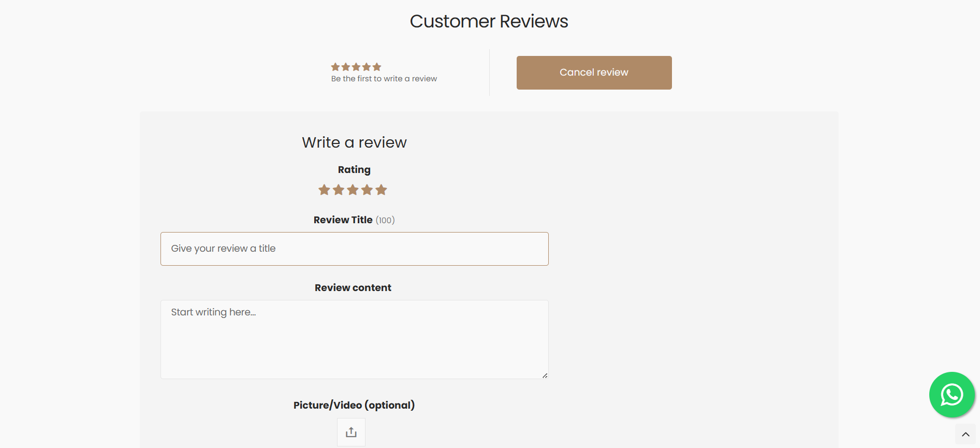Click the Customer Reviews heading
The height and width of the screenshot is (448, 980).
(489, 21)
